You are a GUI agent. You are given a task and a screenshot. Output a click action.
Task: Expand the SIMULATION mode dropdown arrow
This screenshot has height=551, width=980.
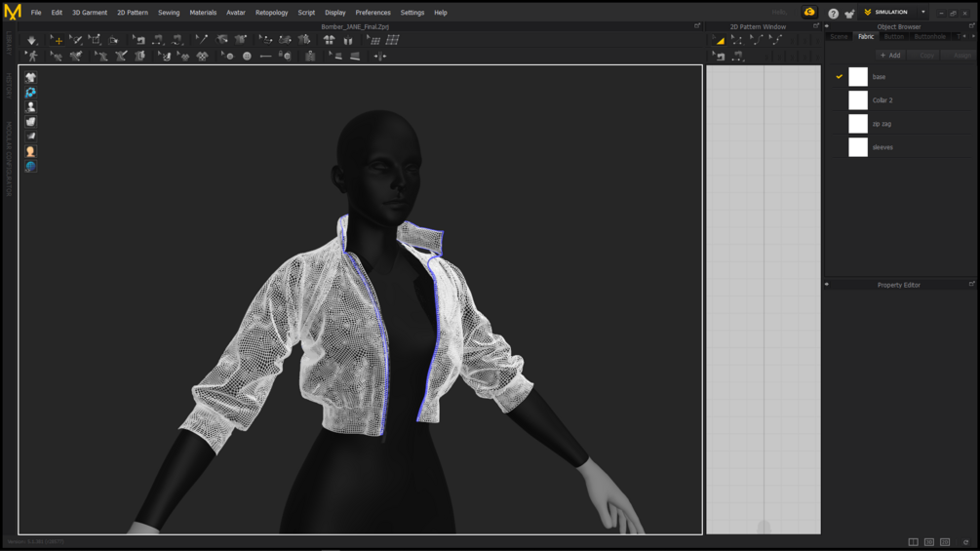pos(922,13)
